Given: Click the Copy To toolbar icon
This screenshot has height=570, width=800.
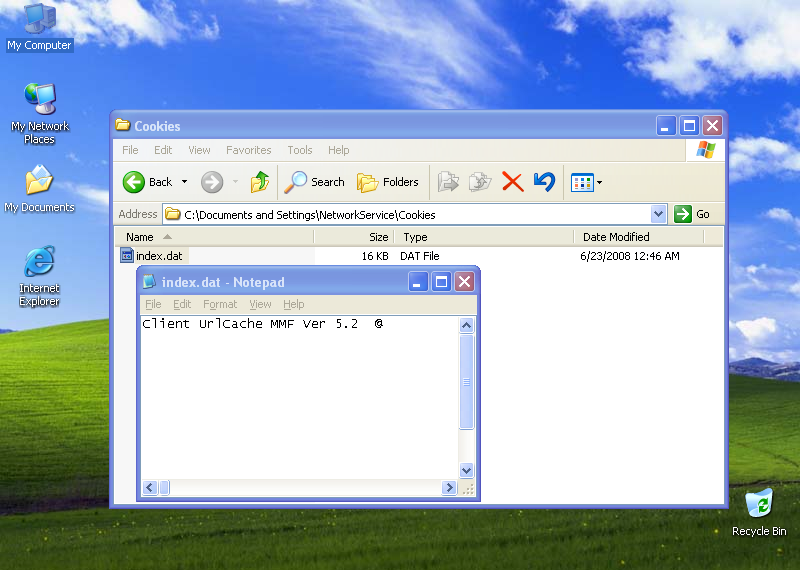Looking at the screenshot, I should 480,182.
